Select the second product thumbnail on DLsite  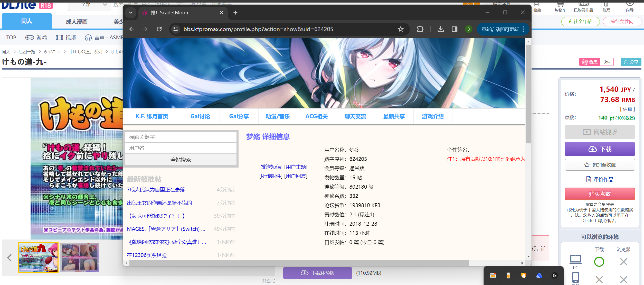point(80,257)
